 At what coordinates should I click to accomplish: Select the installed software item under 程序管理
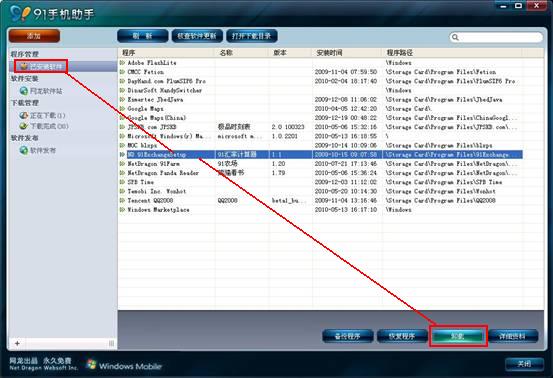pos(42,66)
